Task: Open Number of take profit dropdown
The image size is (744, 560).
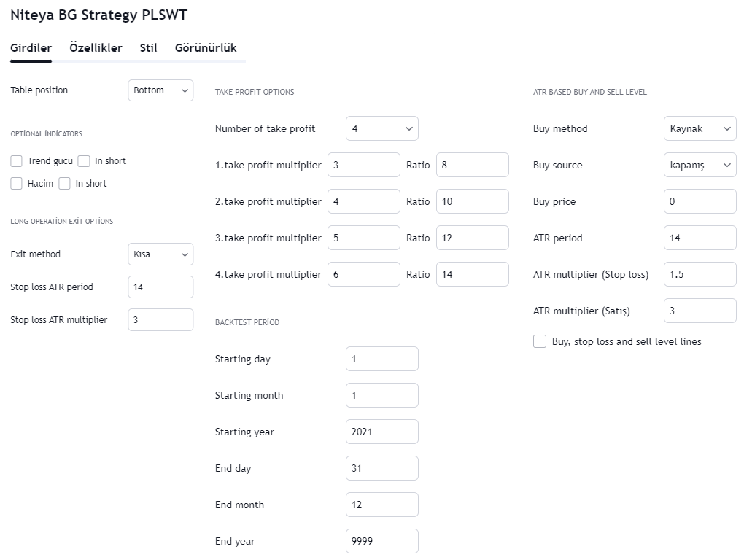Action: pyautogui.click(x=382, y=128)
